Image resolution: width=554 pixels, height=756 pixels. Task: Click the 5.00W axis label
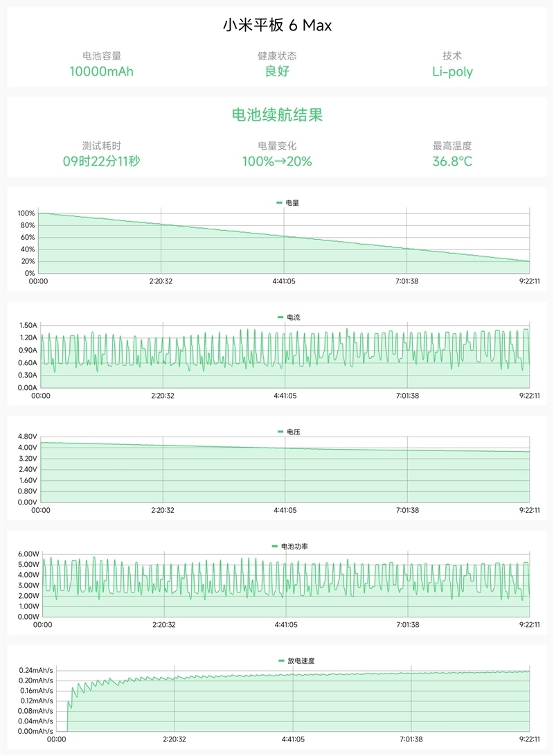(28, 565)
